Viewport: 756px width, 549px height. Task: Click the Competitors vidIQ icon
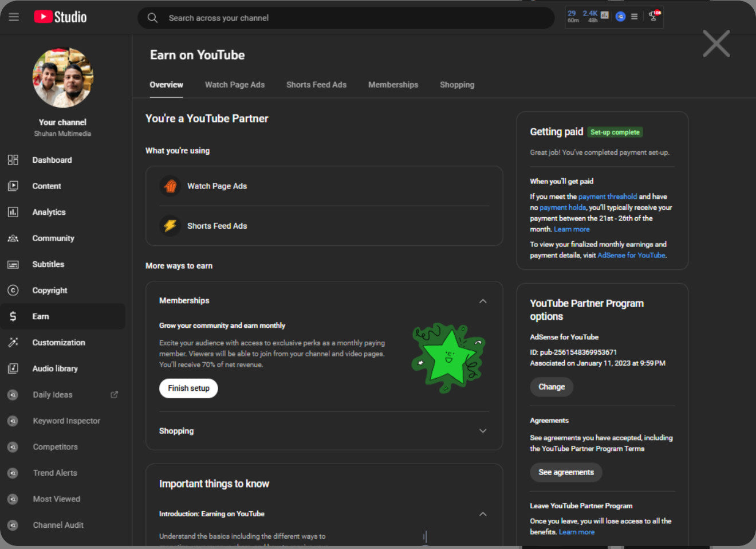click(13, 446)
